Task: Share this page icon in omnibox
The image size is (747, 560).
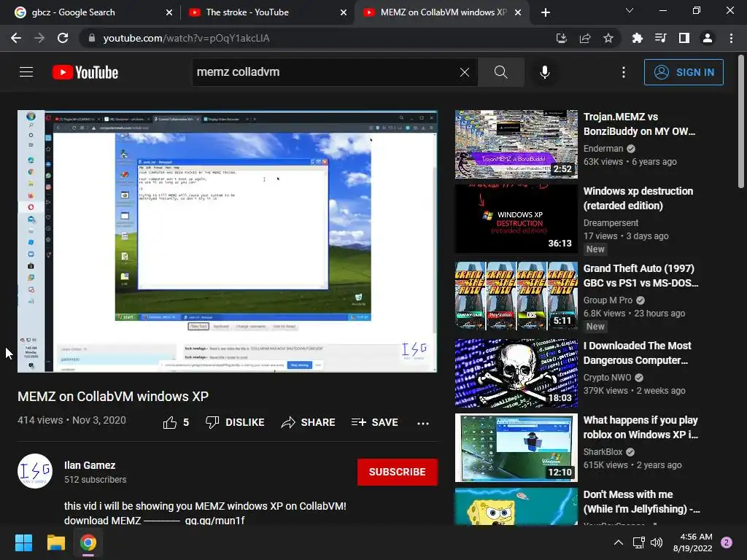Action: 585,38
